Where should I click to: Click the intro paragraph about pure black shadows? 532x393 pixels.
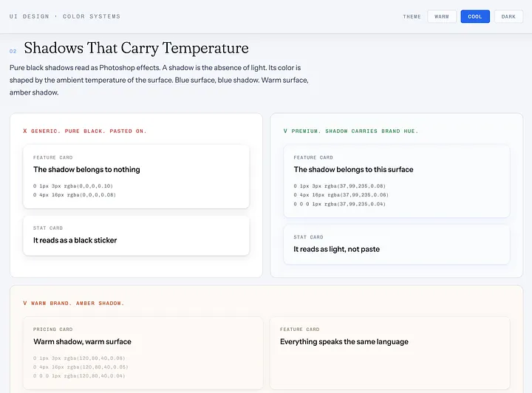[x=159, y=80]
